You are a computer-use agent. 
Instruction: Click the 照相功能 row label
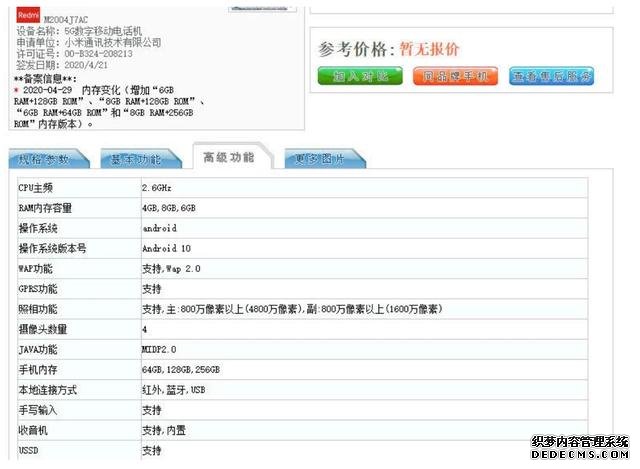point(38,309)
